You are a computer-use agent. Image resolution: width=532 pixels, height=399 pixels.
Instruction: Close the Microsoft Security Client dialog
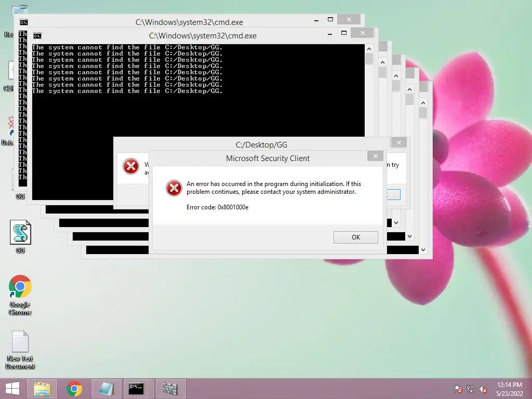[375, 156]
